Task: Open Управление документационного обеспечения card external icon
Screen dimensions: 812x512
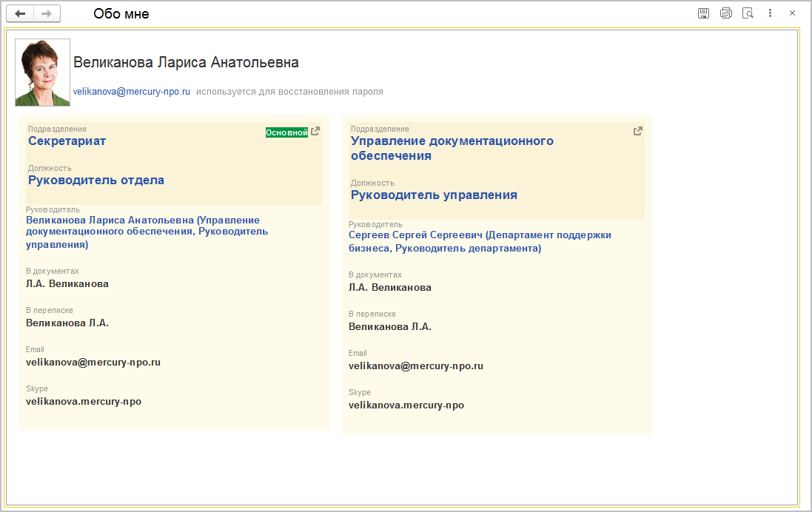Action: point(638,132)
